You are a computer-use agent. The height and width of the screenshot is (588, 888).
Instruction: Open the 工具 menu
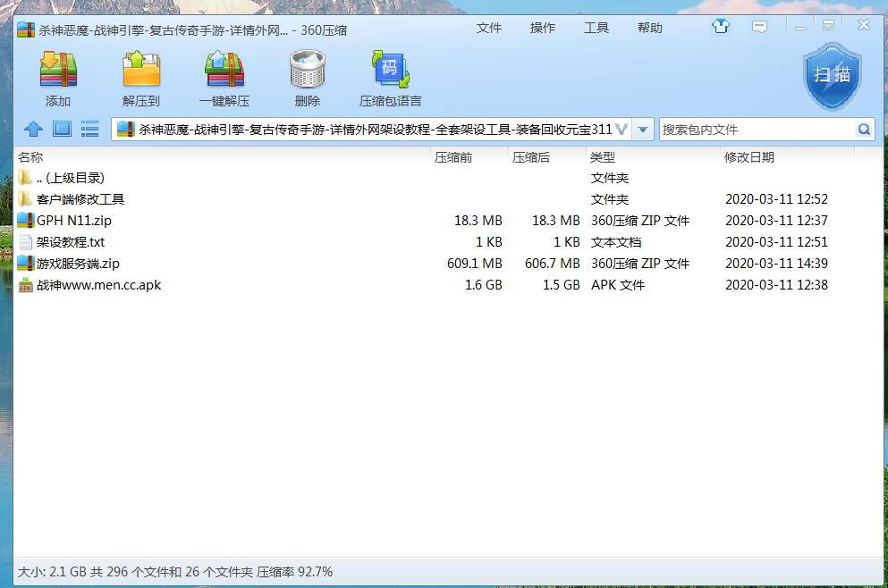[596, 28]
